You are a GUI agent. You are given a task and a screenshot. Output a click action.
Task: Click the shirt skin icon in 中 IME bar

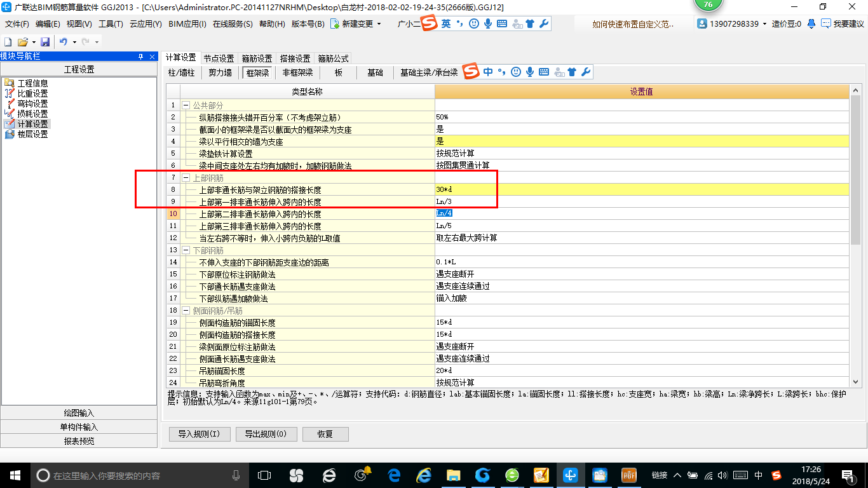572,72
